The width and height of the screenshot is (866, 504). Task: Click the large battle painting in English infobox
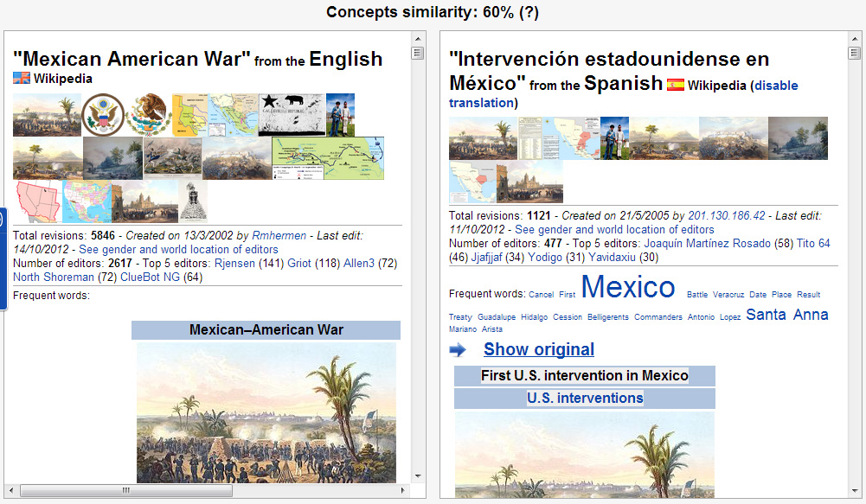(x=266, y=413)
